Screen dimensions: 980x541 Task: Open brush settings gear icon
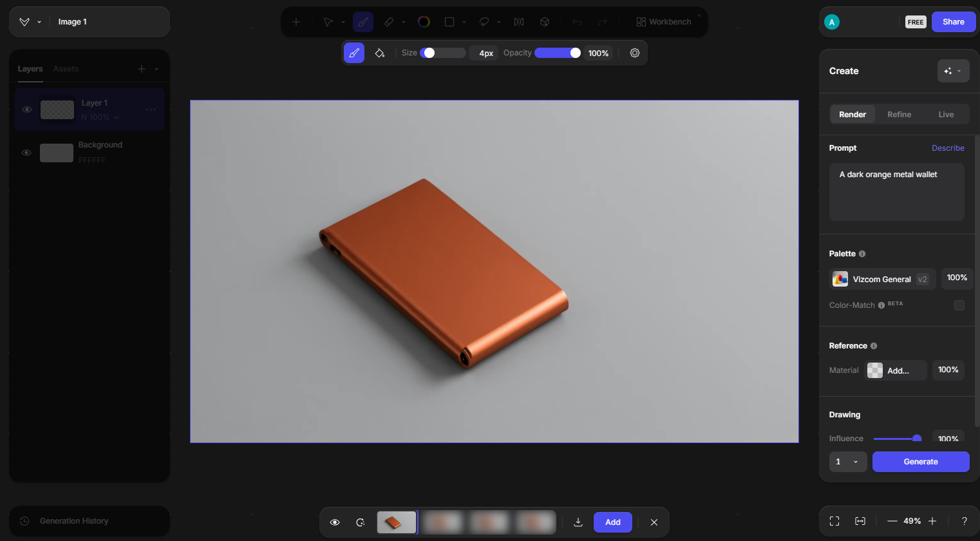tap(635, 53)
